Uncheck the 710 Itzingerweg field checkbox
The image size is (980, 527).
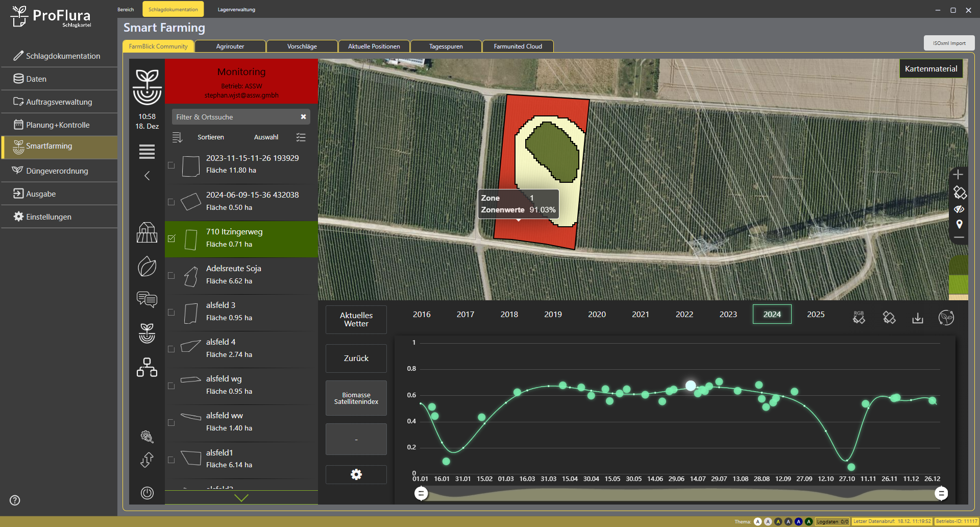(171, 238)
